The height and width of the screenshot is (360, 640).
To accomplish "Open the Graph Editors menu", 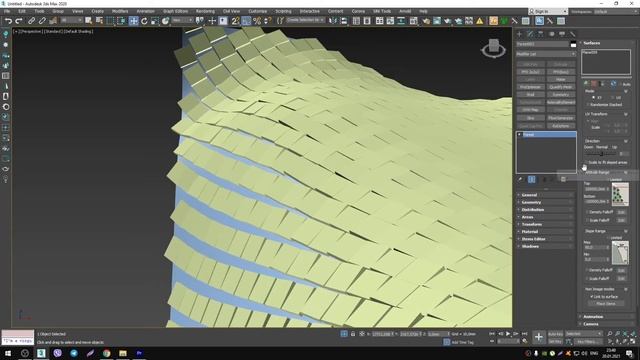I will pos(176,11).
